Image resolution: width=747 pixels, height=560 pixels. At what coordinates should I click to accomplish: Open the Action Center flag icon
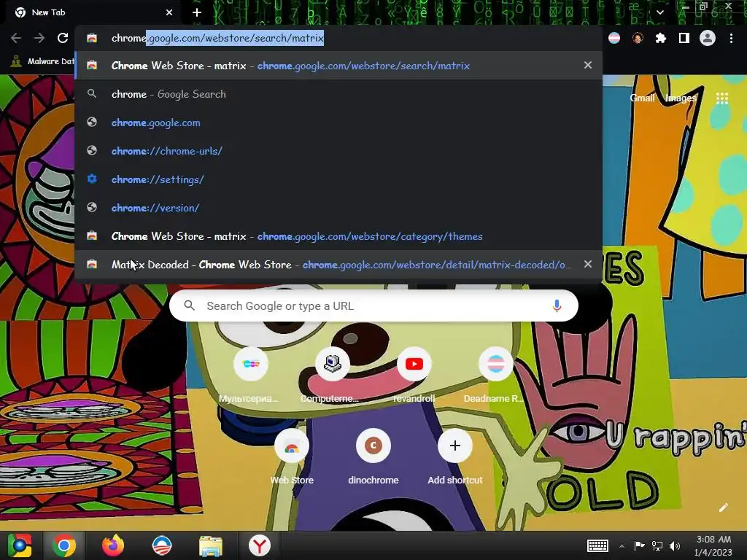point(639,545)
